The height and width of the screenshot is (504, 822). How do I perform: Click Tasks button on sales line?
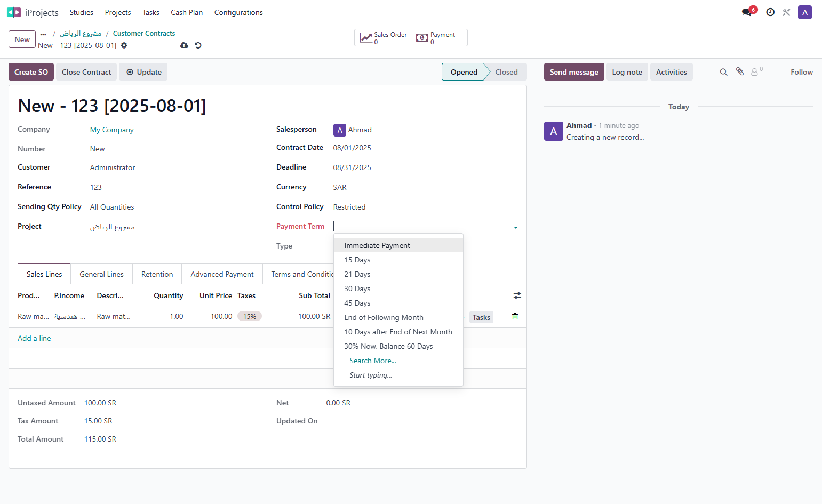click(x=481, y=317)
